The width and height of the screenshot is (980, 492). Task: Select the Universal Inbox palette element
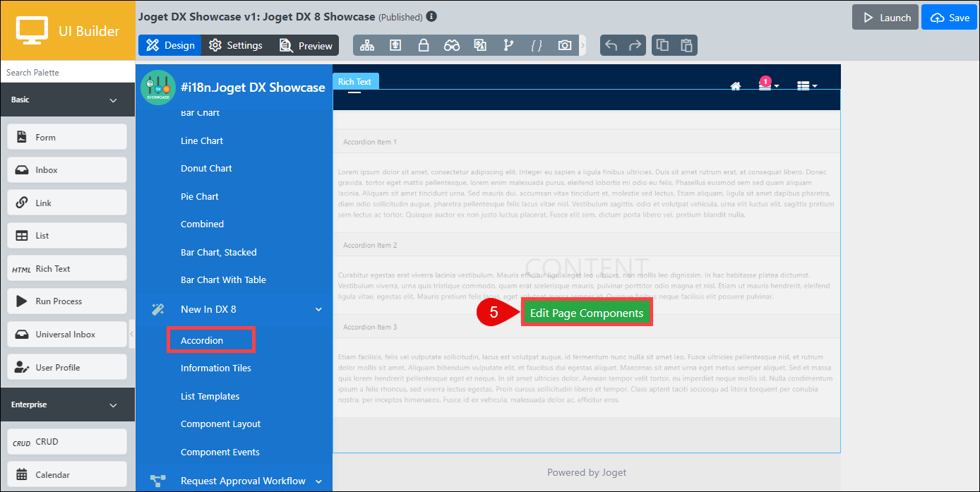coord(67,334)
